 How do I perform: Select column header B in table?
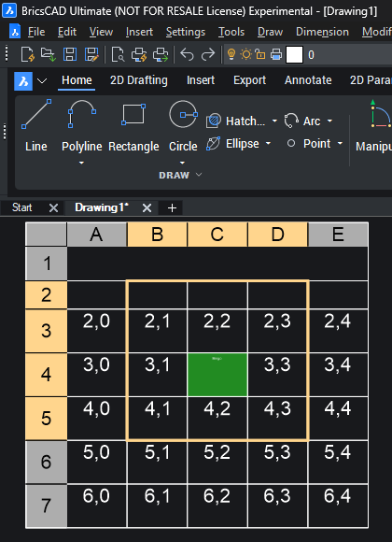(x=157, y=235)
